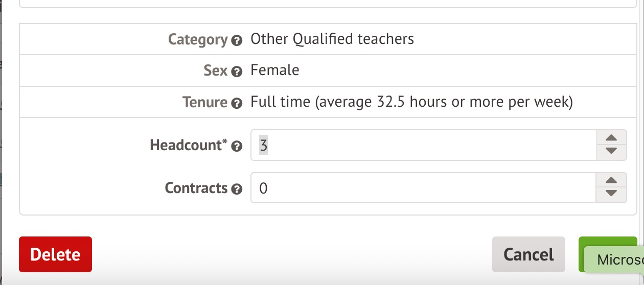
Task: Click into the Headcount number field
Action: click(x=423, y=146)
